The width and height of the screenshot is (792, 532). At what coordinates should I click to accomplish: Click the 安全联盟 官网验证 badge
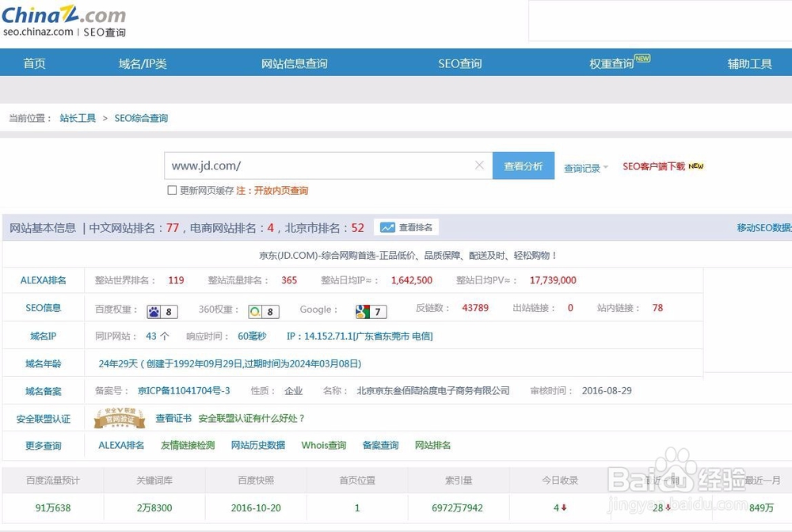pyautogui.click(x=120, y=418)
